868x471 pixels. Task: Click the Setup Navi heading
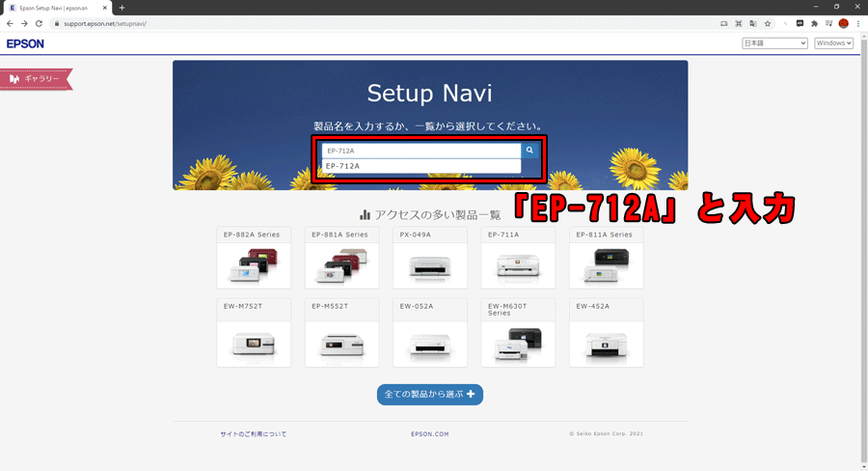[x=429, y=93]
